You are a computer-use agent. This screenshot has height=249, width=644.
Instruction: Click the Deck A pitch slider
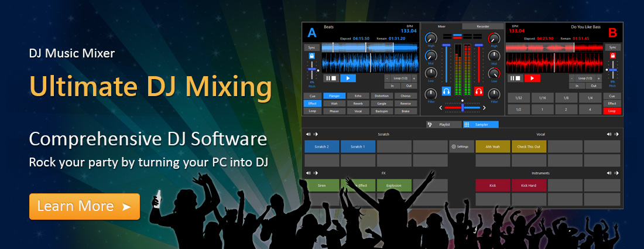coord(311,70)
